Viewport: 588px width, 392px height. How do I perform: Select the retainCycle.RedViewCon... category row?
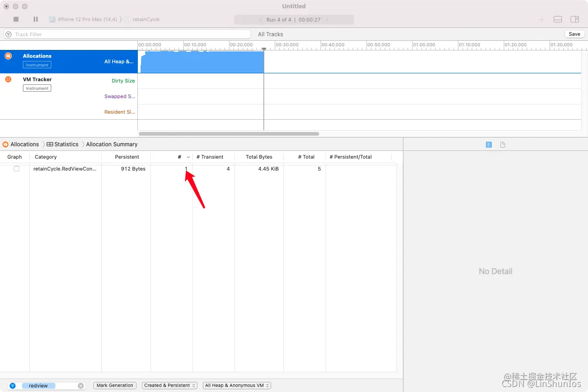(65, 169)
